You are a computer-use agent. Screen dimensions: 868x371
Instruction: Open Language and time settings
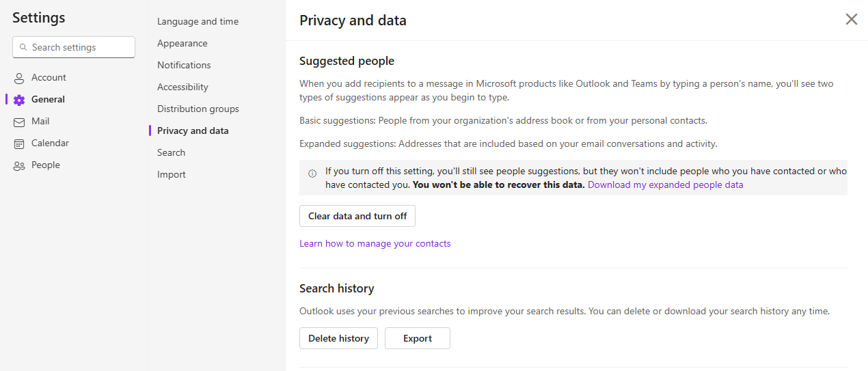(x=198, y=21)
